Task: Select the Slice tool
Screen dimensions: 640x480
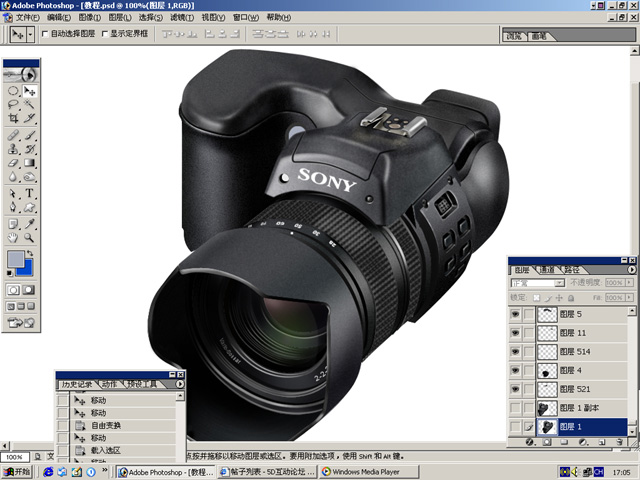Action: (x=29, y=118)
